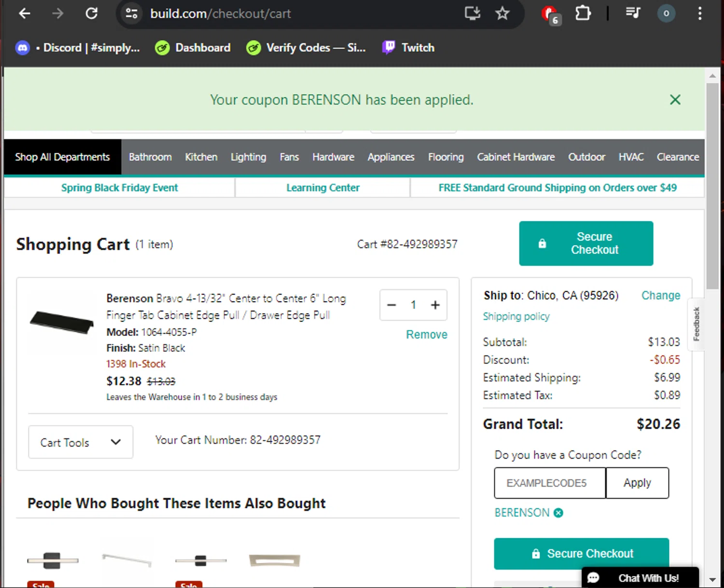Open the Feedback side tab
This screenshot has height=588, width=724.
696,324
